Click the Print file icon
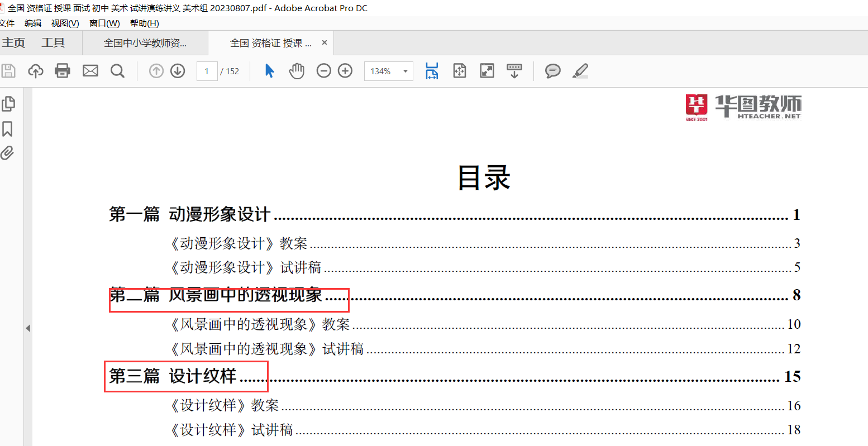The image size is (868, 446). click(63, 71)
